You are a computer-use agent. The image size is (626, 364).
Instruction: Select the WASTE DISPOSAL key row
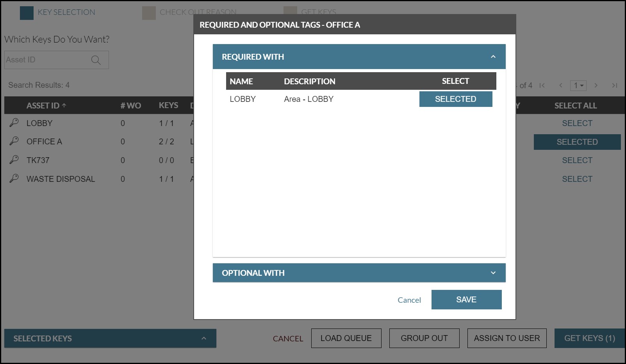[x=577, y=179]
